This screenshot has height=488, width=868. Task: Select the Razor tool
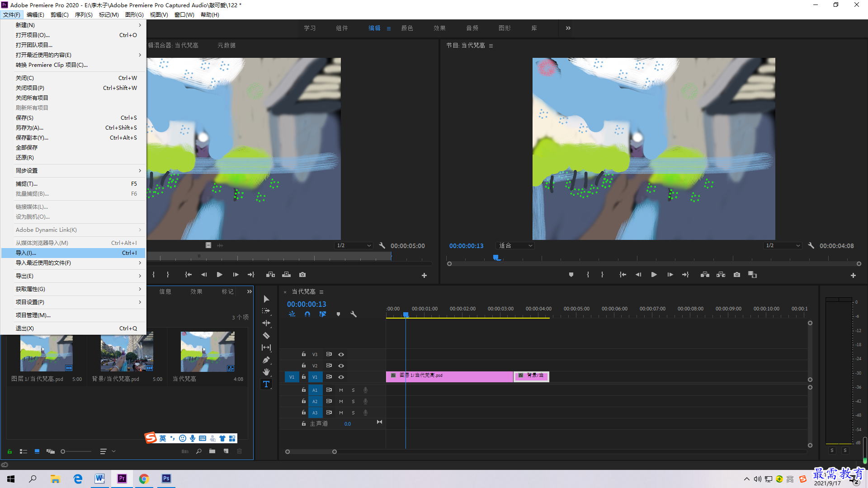pyautogui.click(x=266, y=335)
